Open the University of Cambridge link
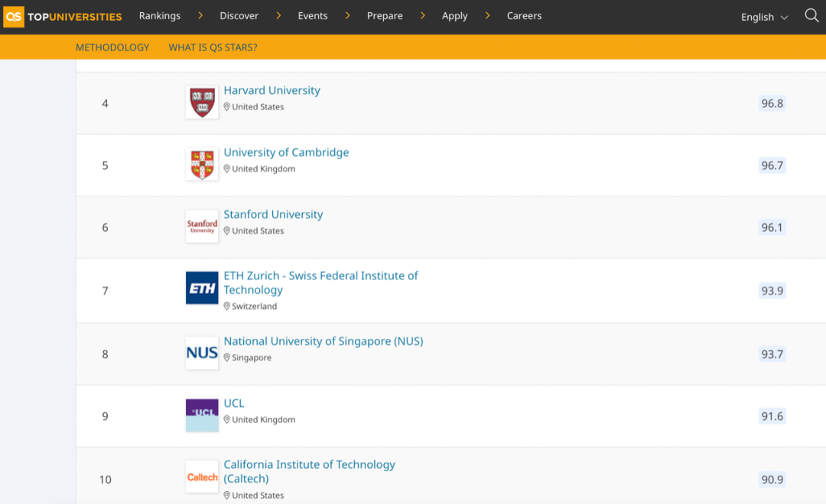This screenshot has height=504, width=826. [286, 153]
